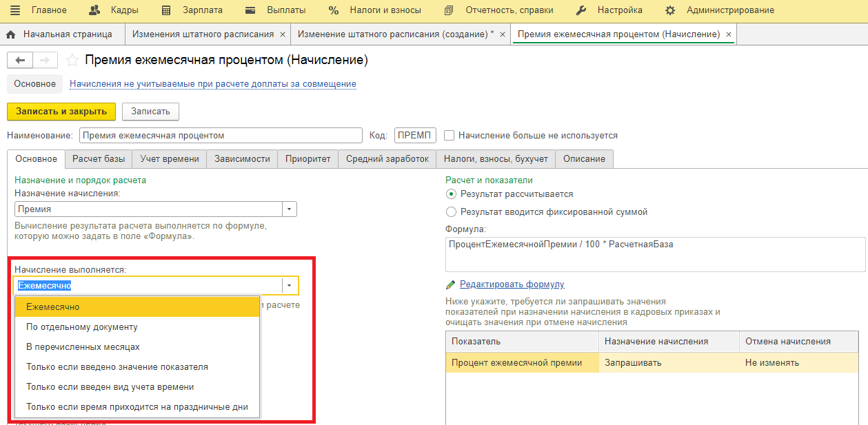Image resolution: width=868 pixels, height=425 pixels.
Task: Star this form as a favorite
Action: [72, 61]
